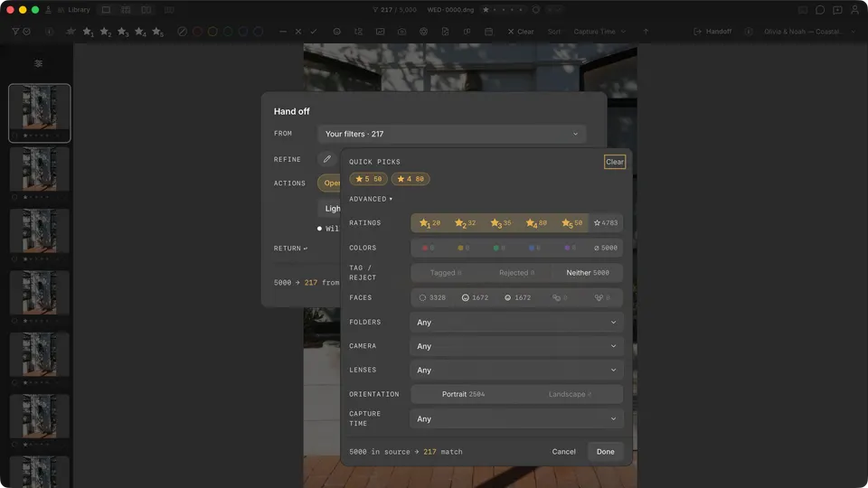
Task: Click the tag checkmark icon in toolbar
Action: (x=314, y=32)
